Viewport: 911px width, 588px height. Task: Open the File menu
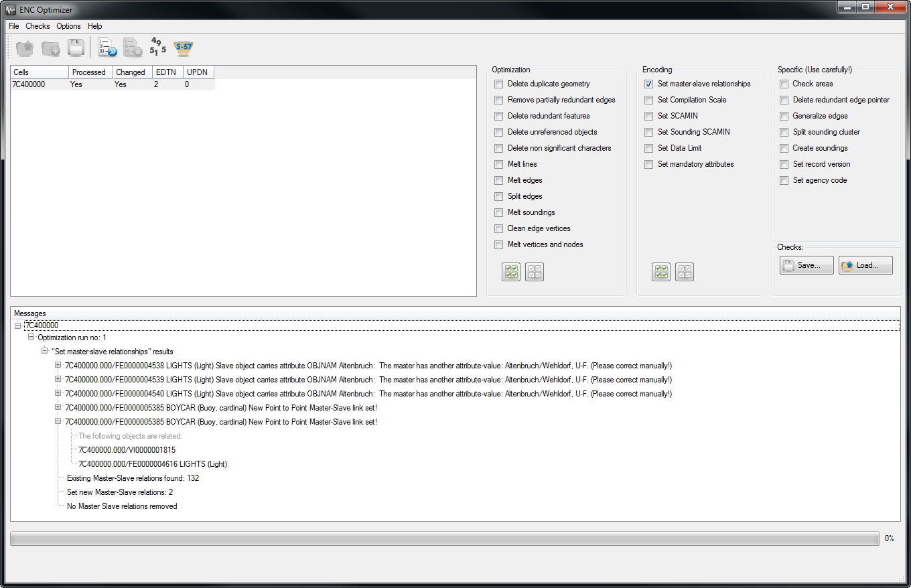pyautogui.click(x=14, y=26)
